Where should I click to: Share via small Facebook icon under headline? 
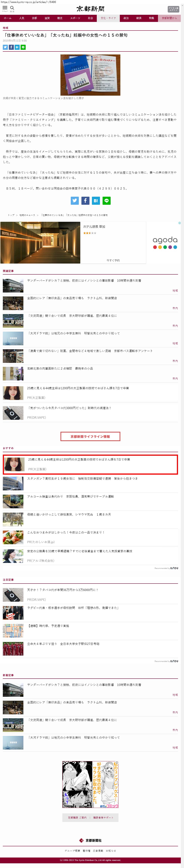coord(11,47)
